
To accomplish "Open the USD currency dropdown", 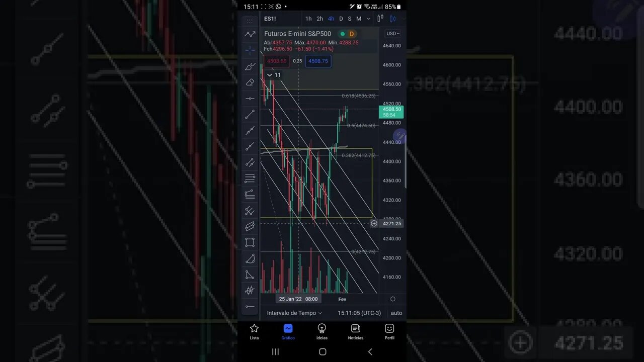I will [392, 34].
